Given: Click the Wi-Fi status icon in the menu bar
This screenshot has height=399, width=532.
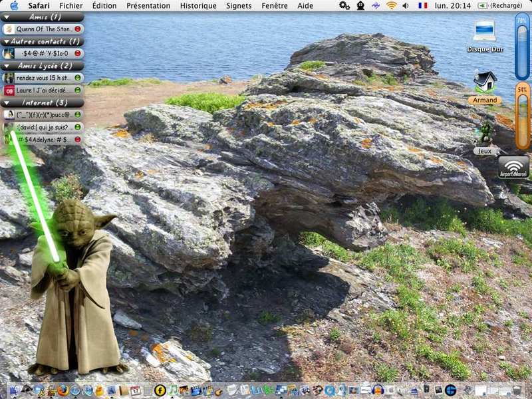Looking at the screenshot, I should (x=392, y=5).
